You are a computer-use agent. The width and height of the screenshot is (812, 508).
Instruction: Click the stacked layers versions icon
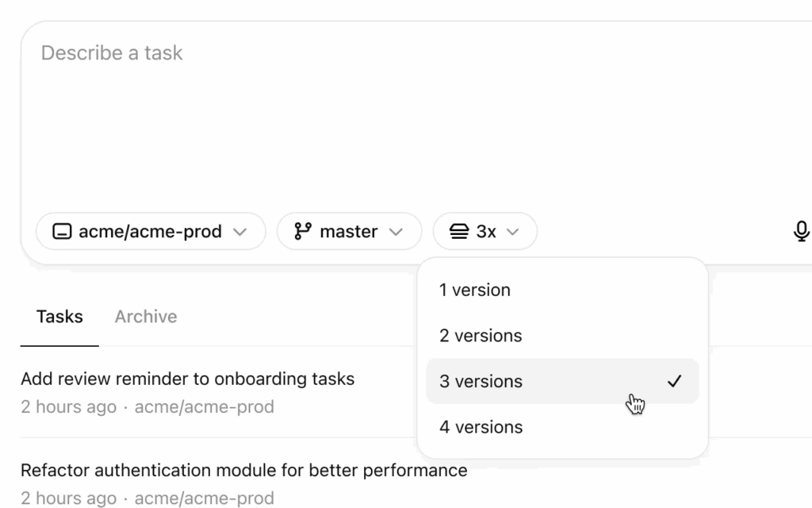tap(459, 231)
